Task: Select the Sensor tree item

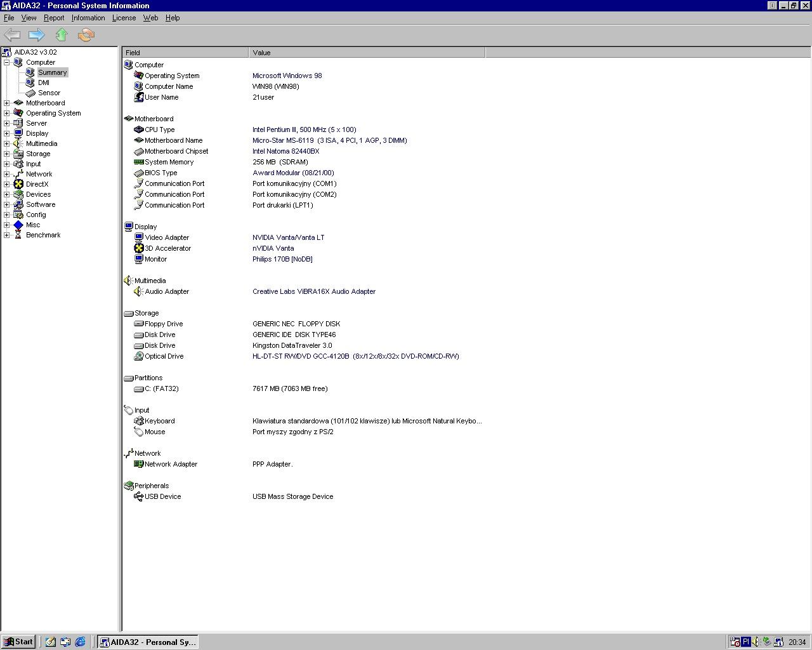Action: coord(49,93)
